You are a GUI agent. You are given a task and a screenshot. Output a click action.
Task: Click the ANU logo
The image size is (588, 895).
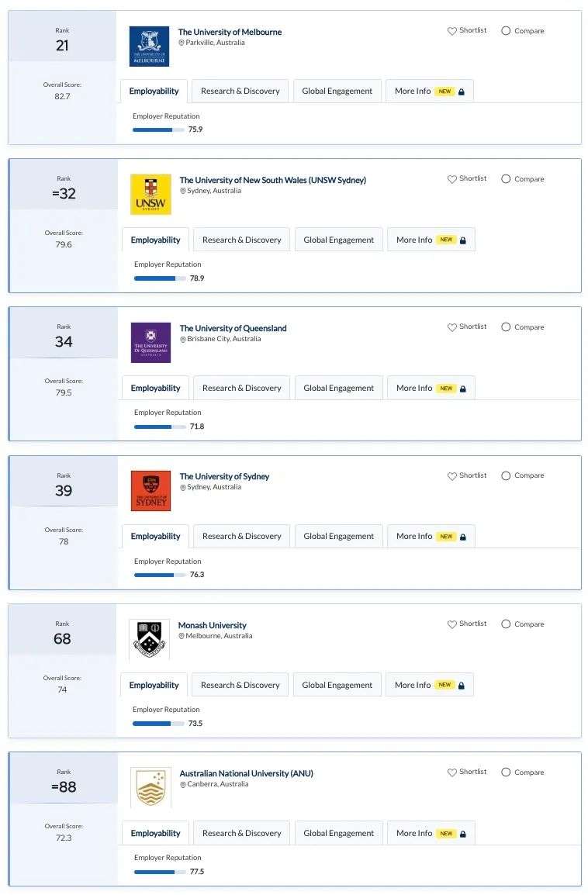(x=150, y=787)
